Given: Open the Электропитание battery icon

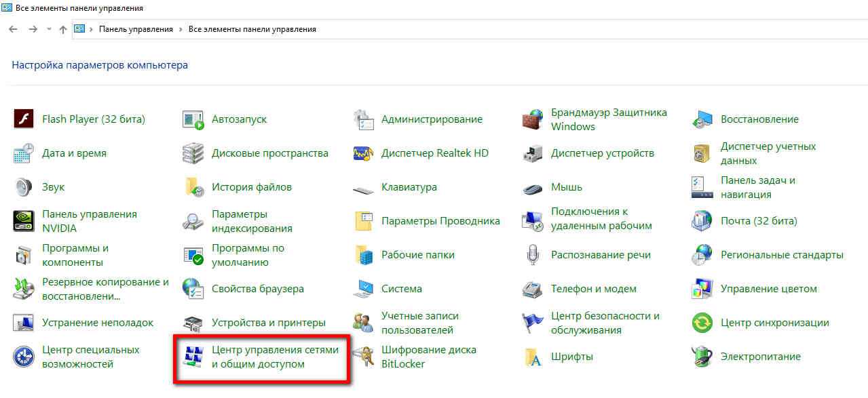Looking at the screenshot, I should tap(702, 357).
